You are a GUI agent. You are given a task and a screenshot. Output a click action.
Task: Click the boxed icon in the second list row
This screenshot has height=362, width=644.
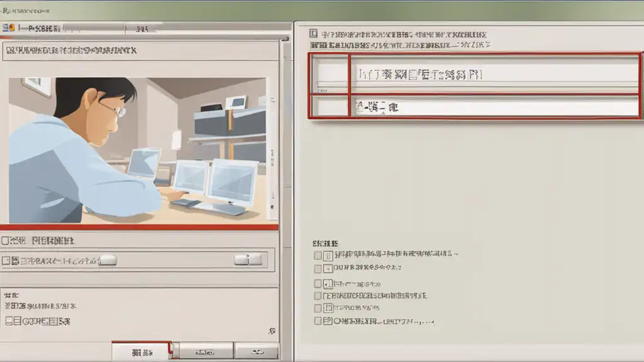pyautogui.click(x=328, y=269)
